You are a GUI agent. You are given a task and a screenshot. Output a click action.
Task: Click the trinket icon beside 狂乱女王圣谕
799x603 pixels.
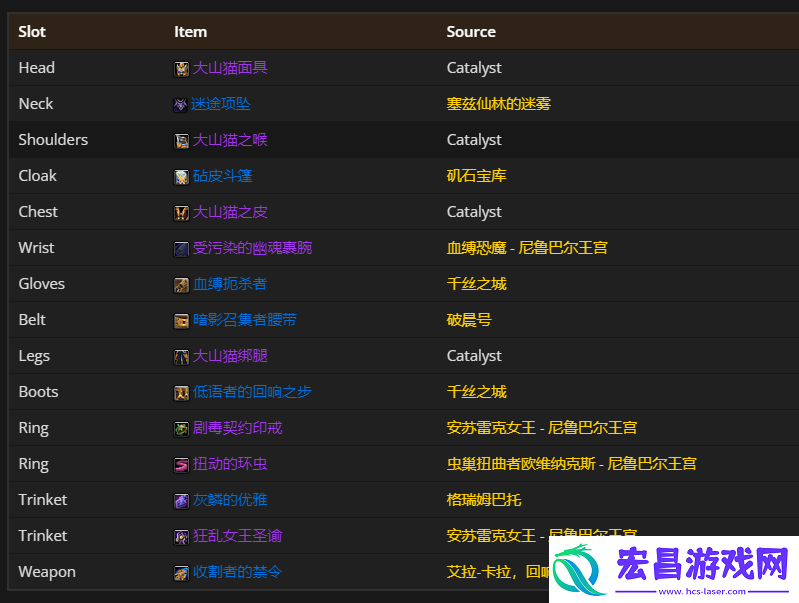click(x=181, y=537)
